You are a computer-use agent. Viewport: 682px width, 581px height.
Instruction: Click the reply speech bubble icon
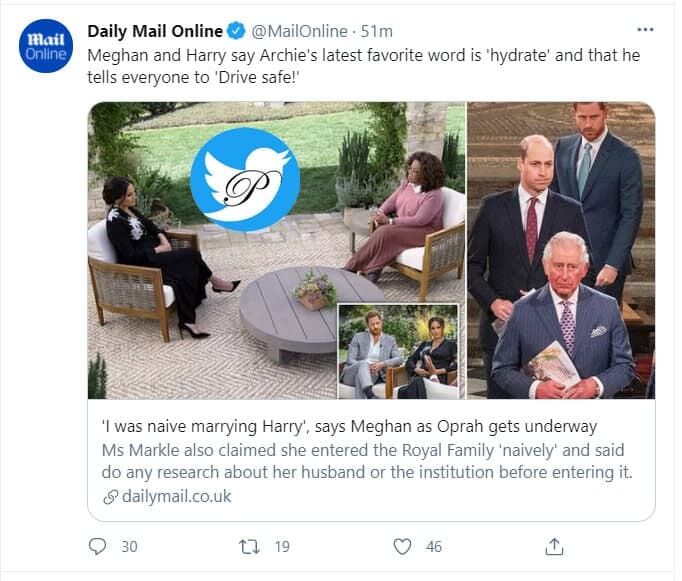click(97, 546)
